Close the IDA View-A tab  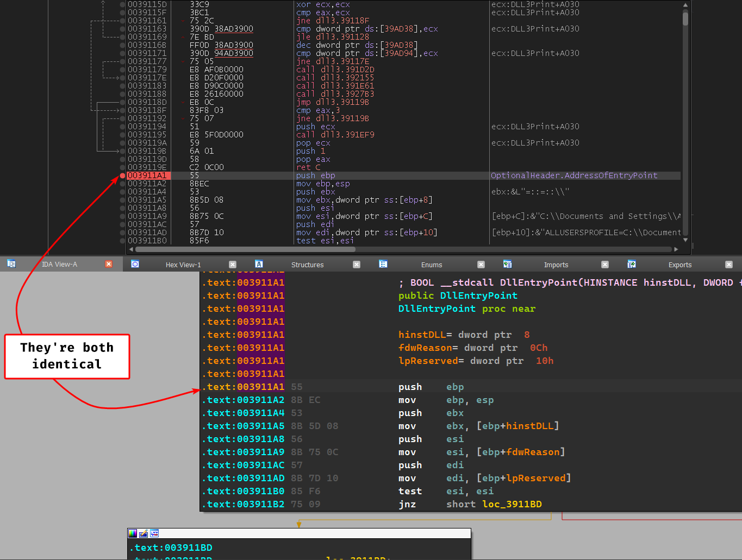point(109,265)
